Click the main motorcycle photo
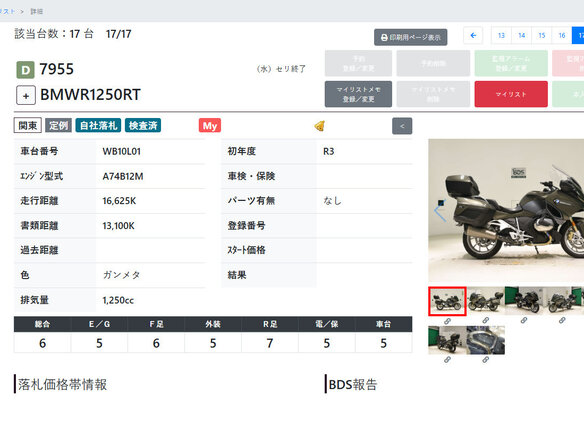The width and height of the screenshot is (584, 438). click(x=506, y=210)
